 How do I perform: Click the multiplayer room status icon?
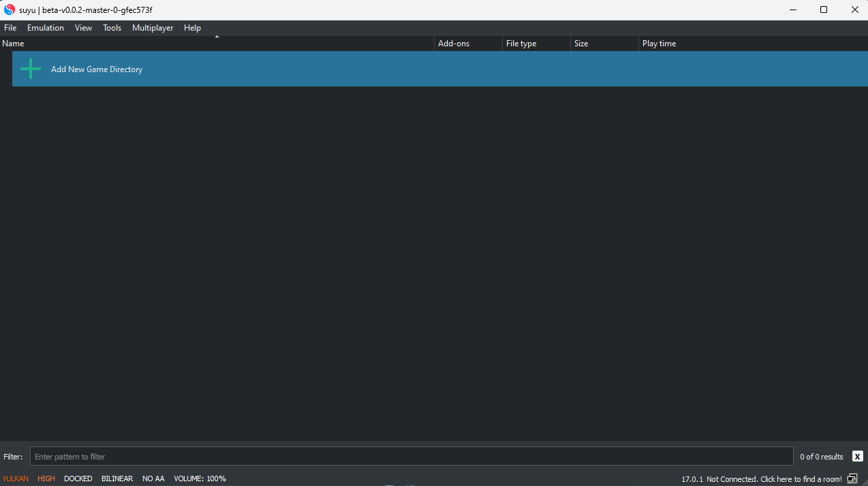pyautogui.click(x=852, y=479)
